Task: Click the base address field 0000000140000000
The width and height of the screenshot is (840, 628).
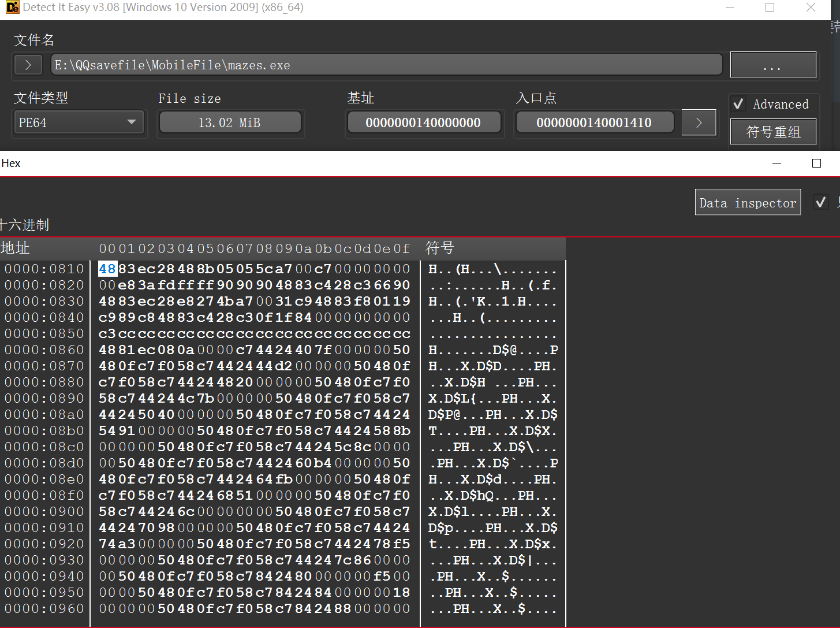Action: pyautogui.click(x=423, y=122)
